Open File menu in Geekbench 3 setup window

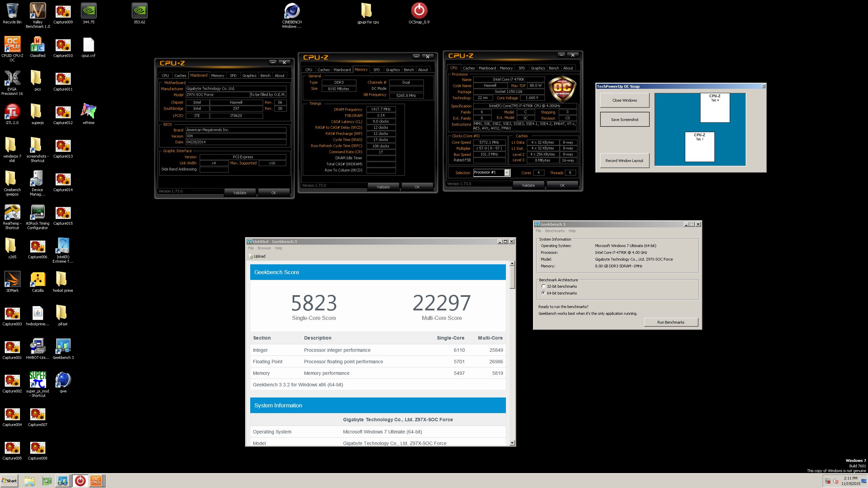(x=538, y=231)
